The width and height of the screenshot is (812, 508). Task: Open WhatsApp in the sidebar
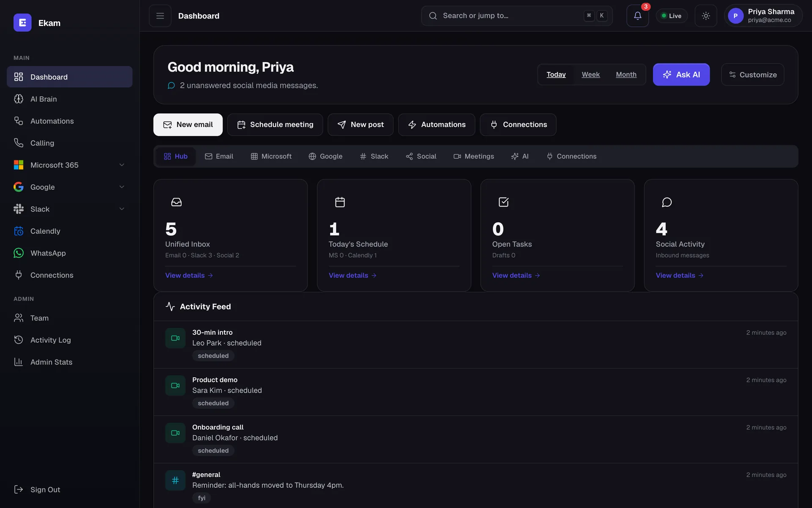(69, 253)
